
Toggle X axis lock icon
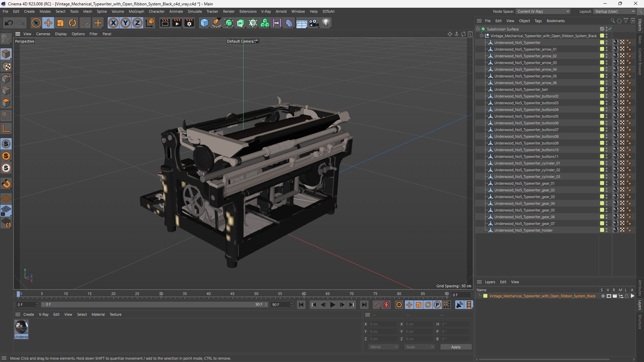pos(113,23)
